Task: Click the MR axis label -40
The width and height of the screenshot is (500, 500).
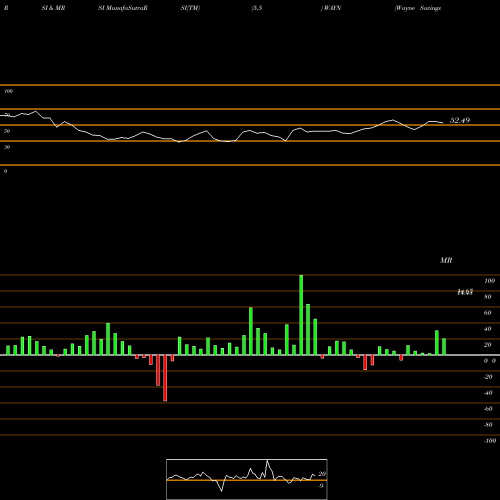Action: (488, 393)
